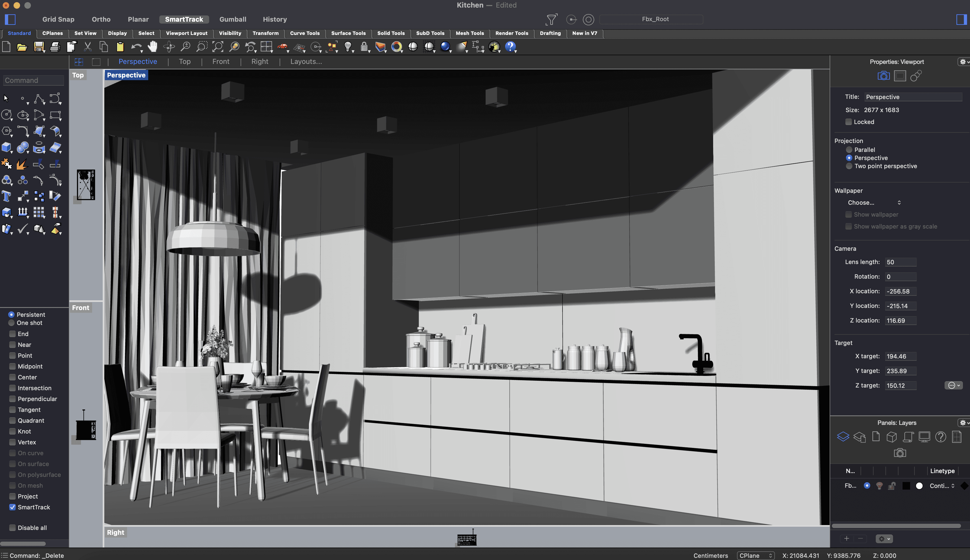Screen dimensions: 970x560
Task: Open the CPlane dropdown in status bar
Action: (x=755, y=555)
